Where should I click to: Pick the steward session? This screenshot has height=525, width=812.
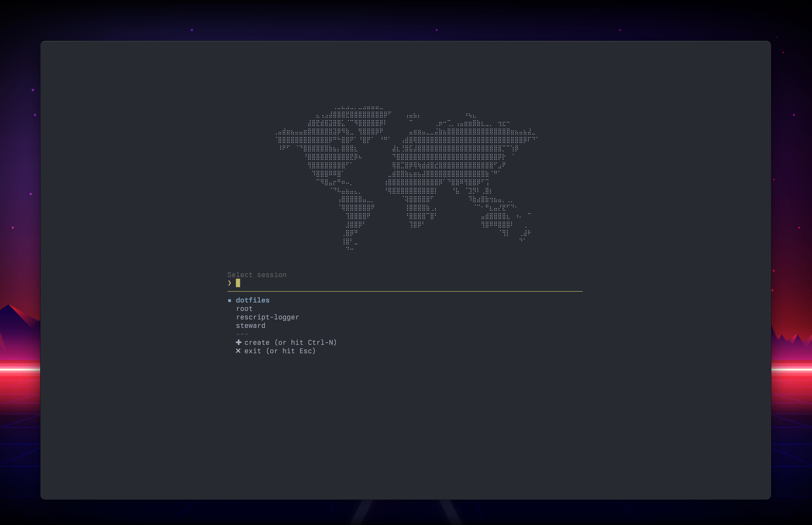[x=250, y=326]
